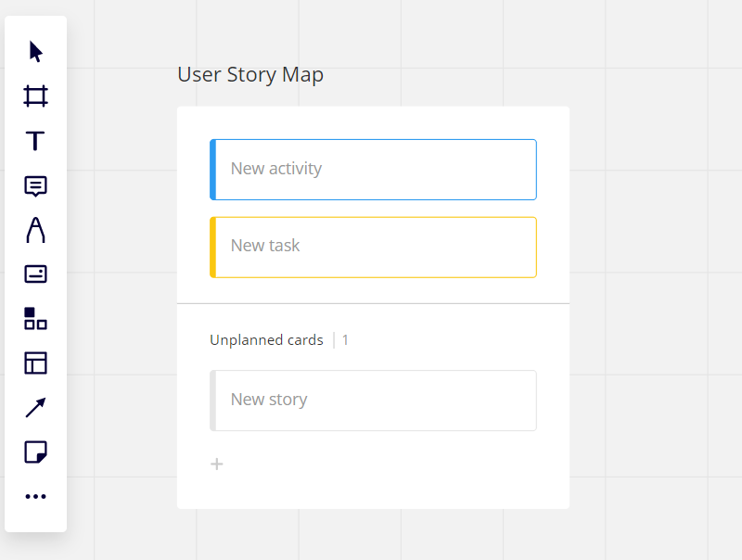Select the Arrow connection line tool

tap(35, 408)
